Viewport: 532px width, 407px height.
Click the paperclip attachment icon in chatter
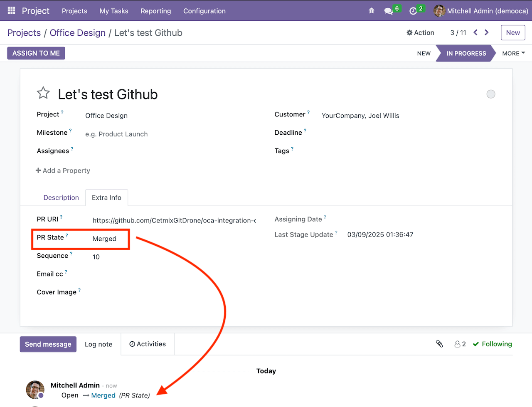(439, 344)
